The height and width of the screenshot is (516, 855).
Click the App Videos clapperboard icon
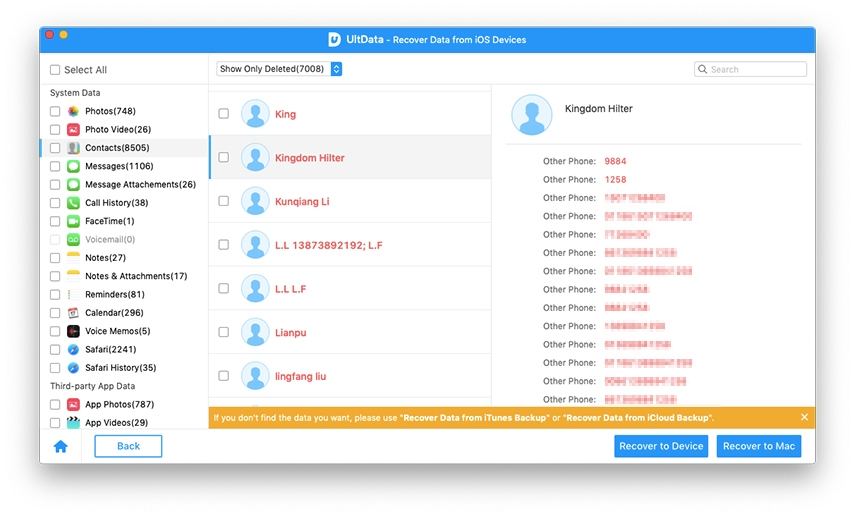73,423
